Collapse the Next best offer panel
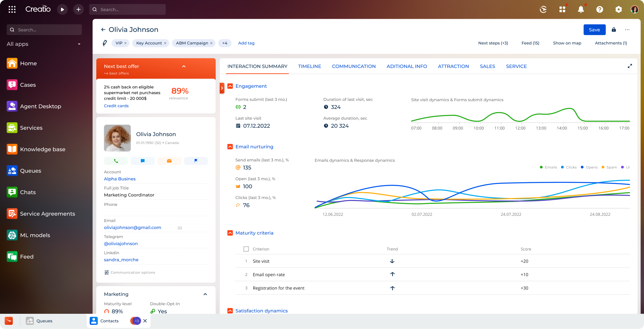This screenshot has width=644, height=329. [x=184, y=66]
